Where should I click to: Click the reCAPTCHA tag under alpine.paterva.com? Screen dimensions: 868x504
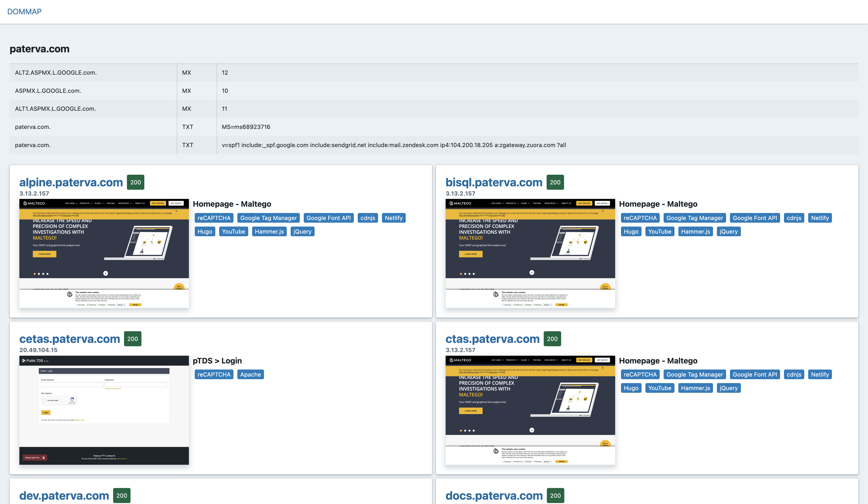pos(214,218)
